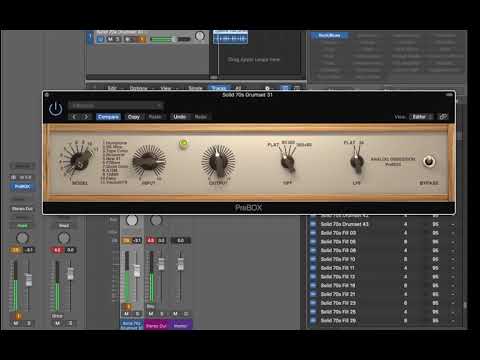Image resolution: width=480 pixels, height=360 pixels.
Task: Mute the Master mixer channel
Action: (x=175, y=314)
